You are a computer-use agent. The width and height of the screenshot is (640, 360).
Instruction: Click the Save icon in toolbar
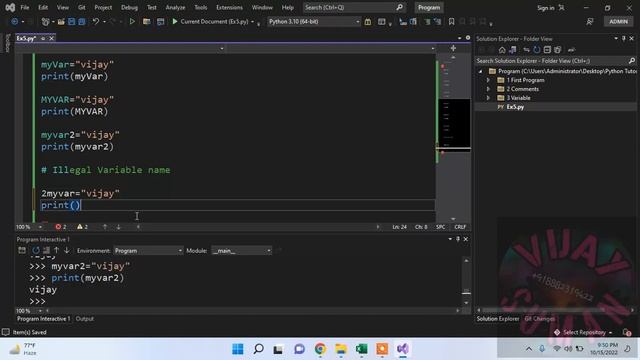[72, 22]
